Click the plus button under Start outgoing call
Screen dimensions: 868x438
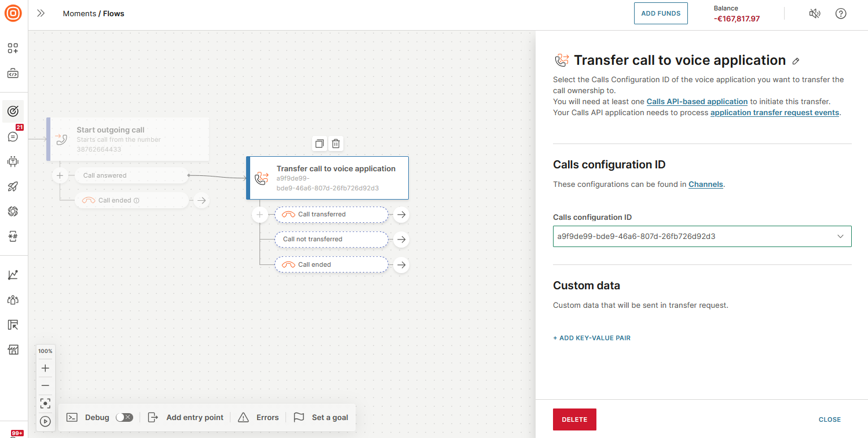(60, 175)
